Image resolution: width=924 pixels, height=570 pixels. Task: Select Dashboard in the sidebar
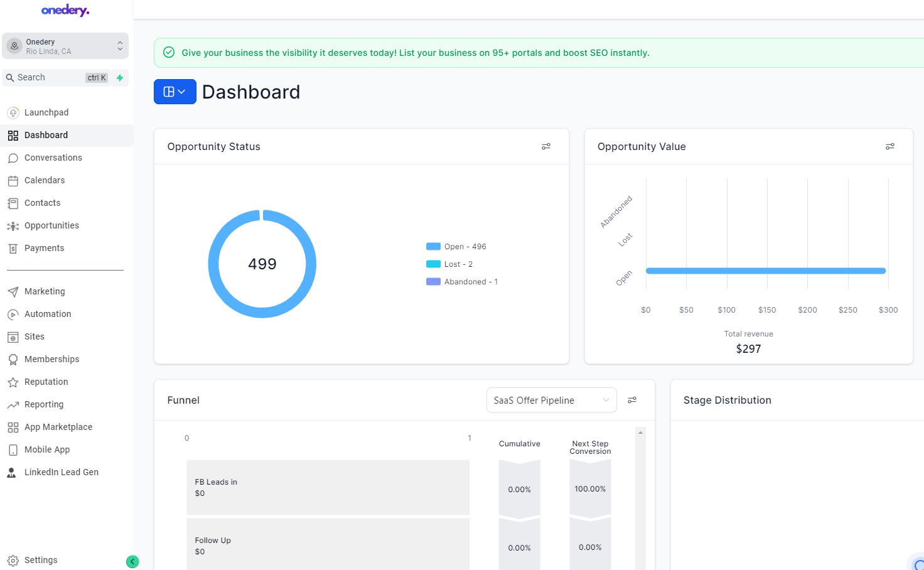(67, 135)
